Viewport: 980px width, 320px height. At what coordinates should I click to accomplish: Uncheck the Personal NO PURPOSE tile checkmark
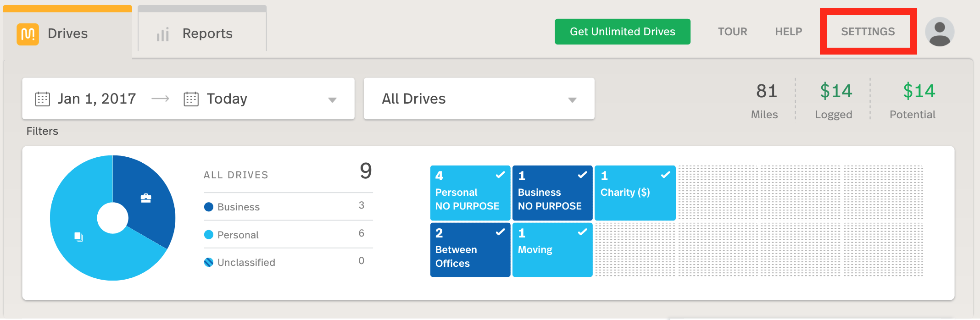tap(500, 175)
